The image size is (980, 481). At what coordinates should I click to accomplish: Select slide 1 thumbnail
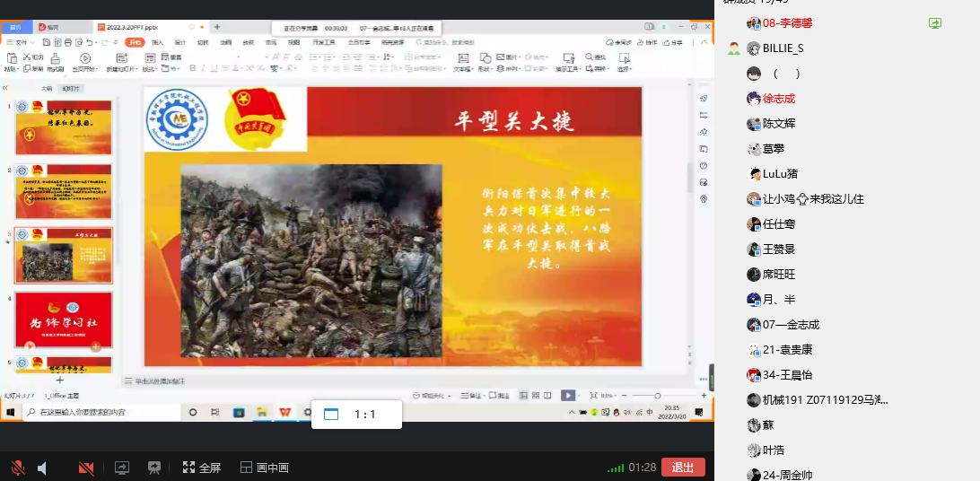tap(64, 127)
